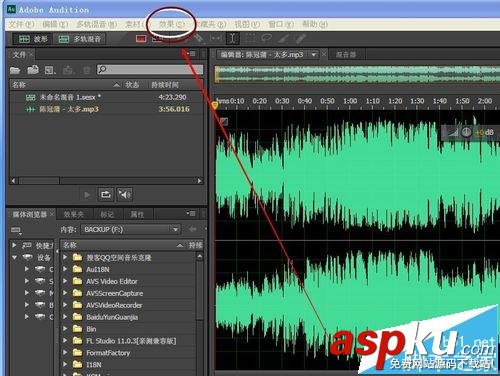Click the Files panel preview Play button
Image resolution: width=500 pixels, height=376 pixels.
pyautogui.click(x=87, y=194)
